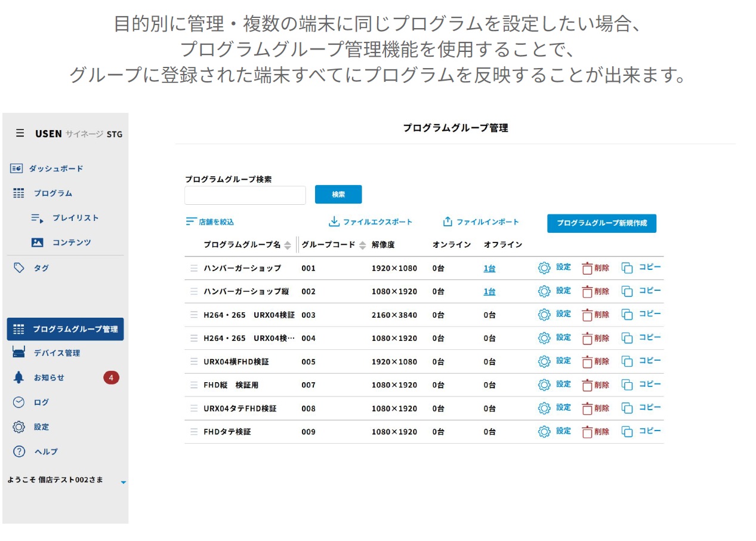Open offline 1台 link for ハンバーガーショップ
Screen dimensions: 756x541
489,269
